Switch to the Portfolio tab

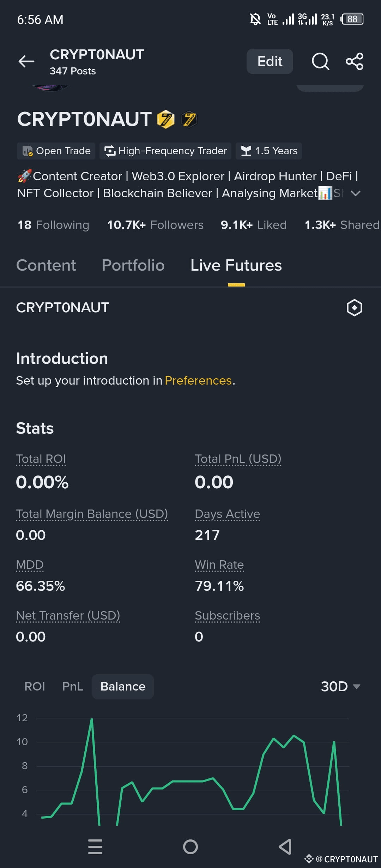tap(133, 265)
